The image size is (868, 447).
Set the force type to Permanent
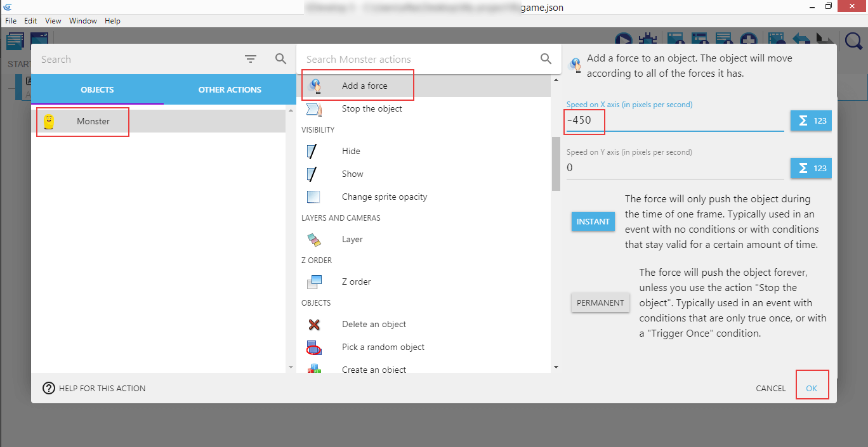tap(600, 303)
